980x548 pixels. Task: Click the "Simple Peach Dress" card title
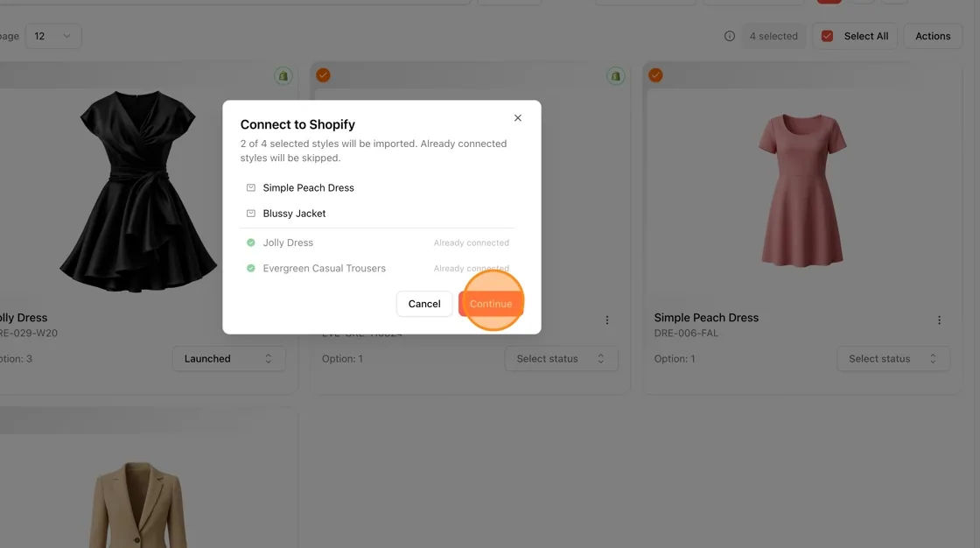coord(706,318)
